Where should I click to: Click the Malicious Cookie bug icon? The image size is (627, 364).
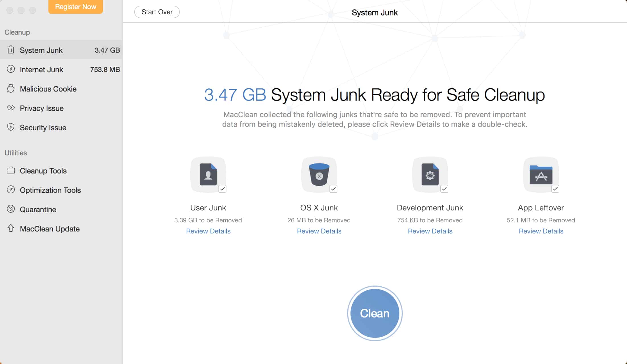point(11,88)
